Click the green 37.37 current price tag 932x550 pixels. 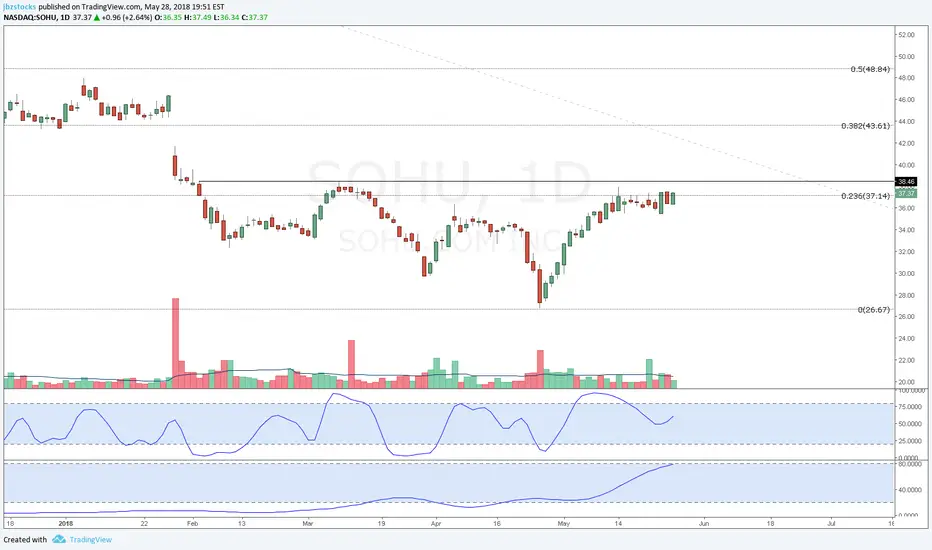(x=906, y=193)
